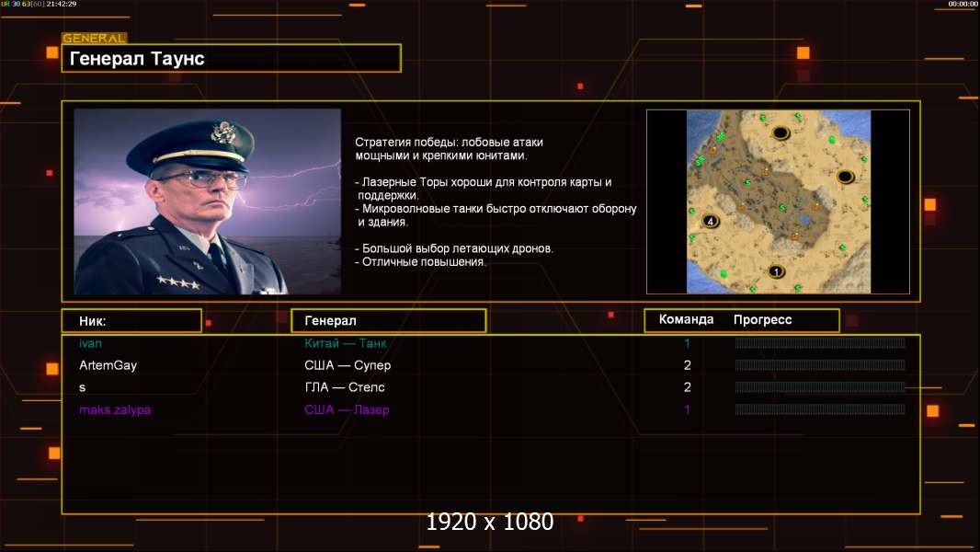The height and width of the screenshot is (552, 980).
Task: Click the "Отличные повышения" line
Action: (421, 262)
